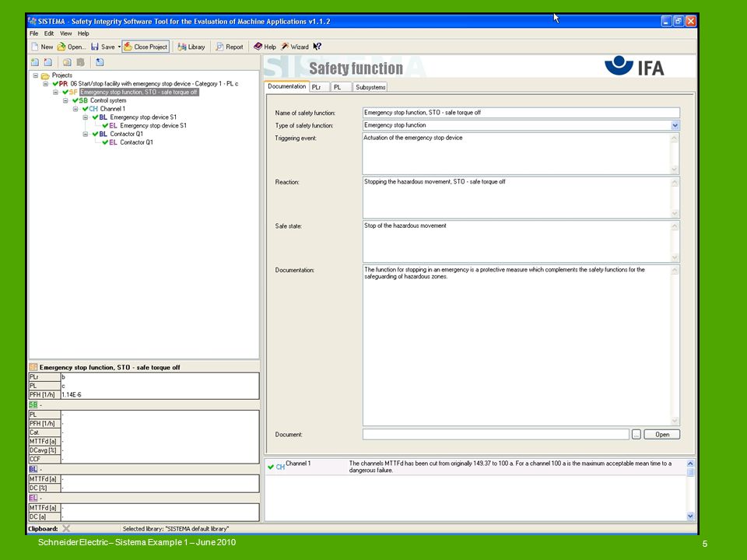The height and width of the screenshot is (560, 747).
Task: Collapse the SF Emergency stop function node
Action: (x=56, y=92)
